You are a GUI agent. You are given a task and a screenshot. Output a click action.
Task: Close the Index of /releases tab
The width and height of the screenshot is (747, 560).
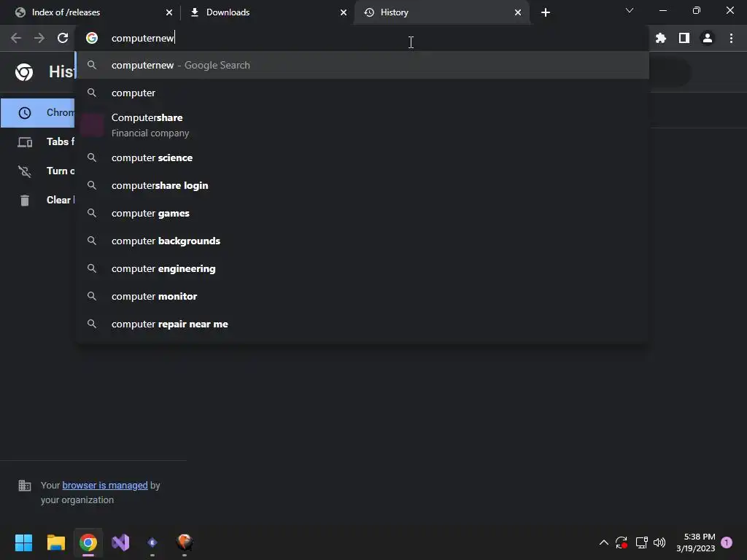point(169,12)
